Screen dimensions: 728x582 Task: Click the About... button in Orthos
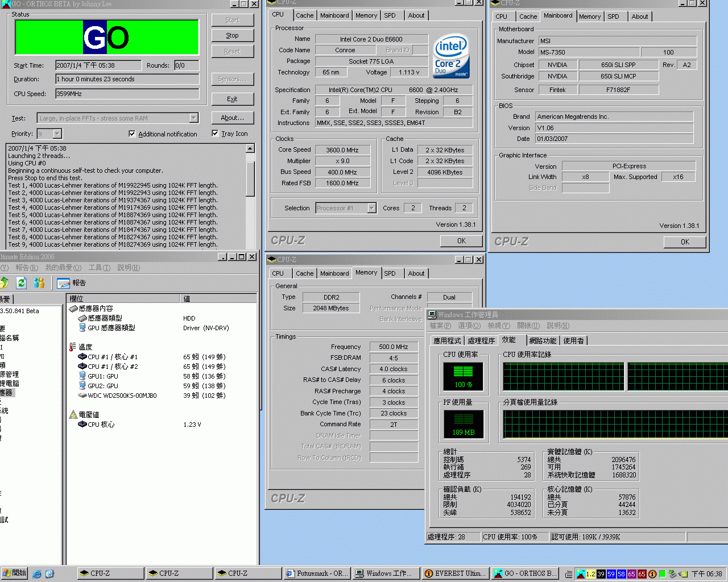click(232, 118)
